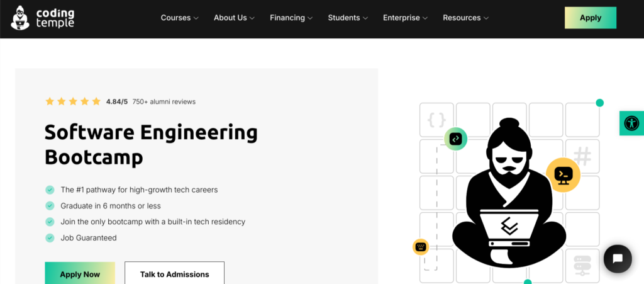644x284 pixels.
Task: Click the small yellow keyboard icon
Action: click(x=420, y=246)
